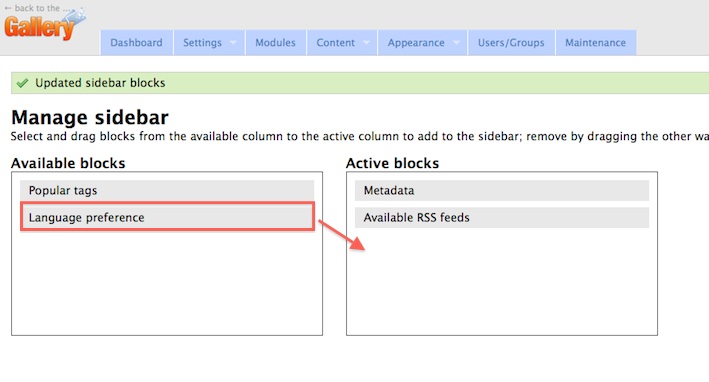
Task: Follow the 'back to the ...' link
Action: [x=38, y=8]
